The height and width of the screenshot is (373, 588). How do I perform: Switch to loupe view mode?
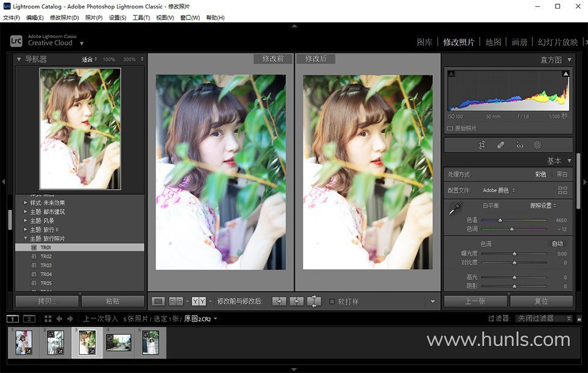[x=158, y=301]
